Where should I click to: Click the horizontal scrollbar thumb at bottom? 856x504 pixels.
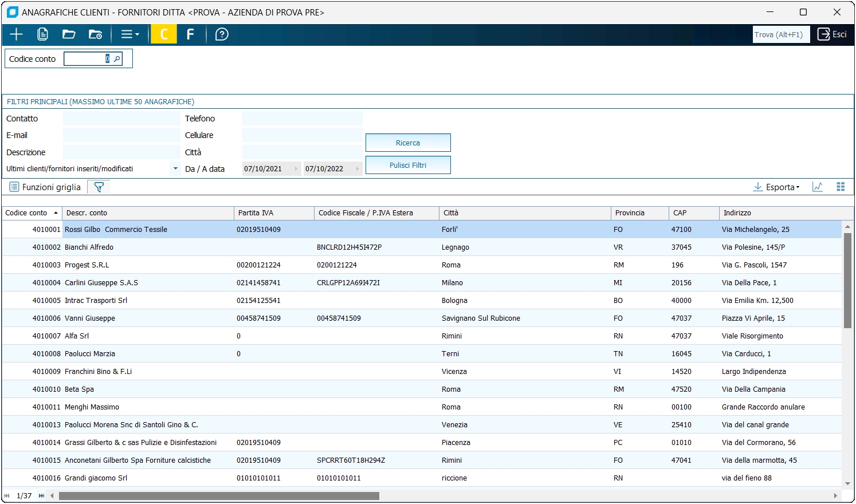(219, 496)
